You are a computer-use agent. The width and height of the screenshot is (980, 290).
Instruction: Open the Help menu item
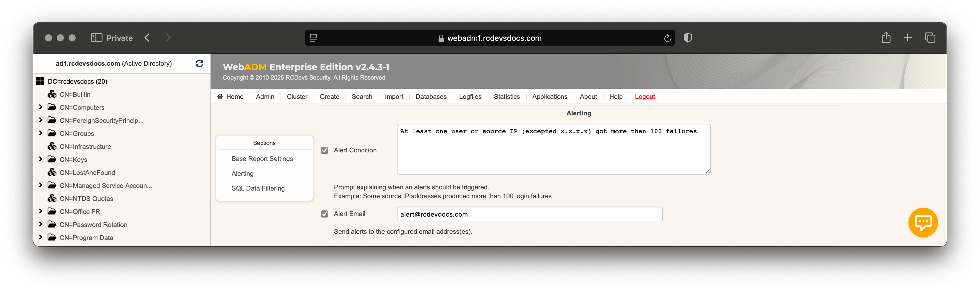(616, 97)
